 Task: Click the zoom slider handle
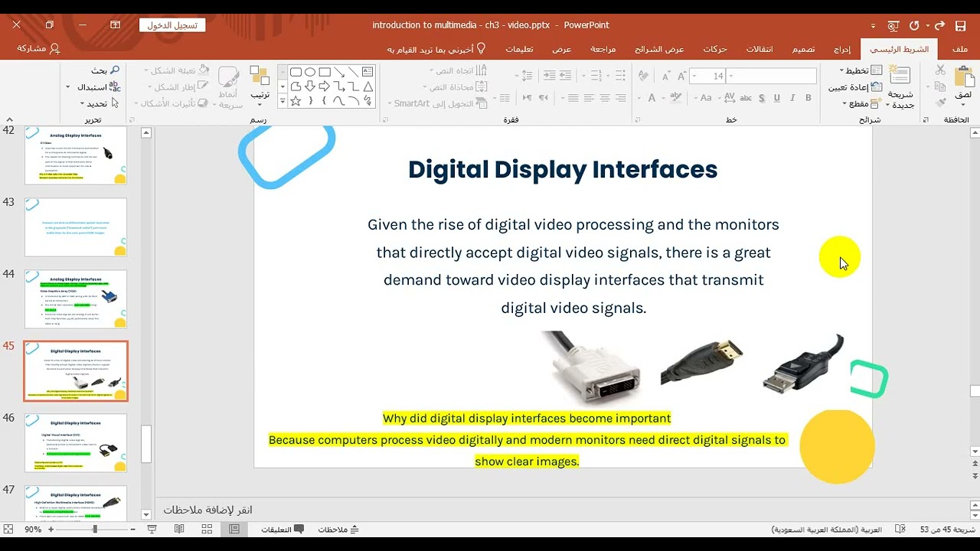[x=95, y=529]
